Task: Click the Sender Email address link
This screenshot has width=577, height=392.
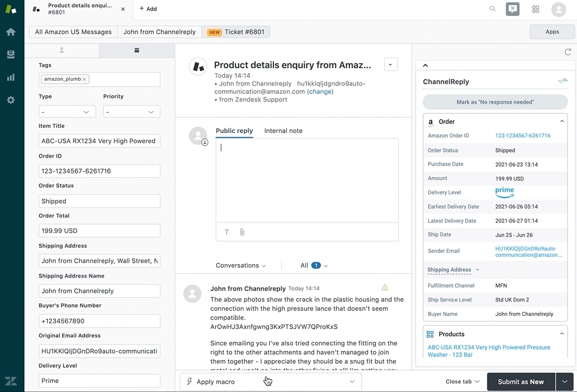Action: pyautogui.click(x=529, y=252)
